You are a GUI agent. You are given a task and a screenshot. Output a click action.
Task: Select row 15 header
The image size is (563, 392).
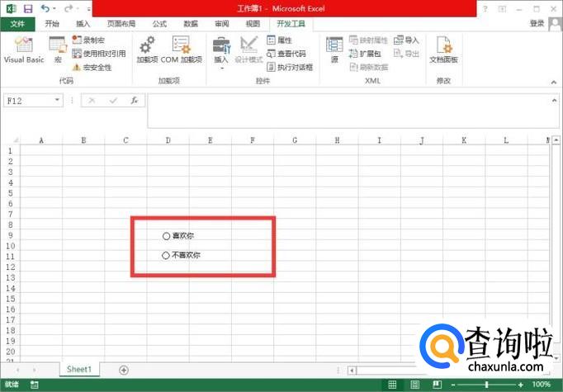point(11,299)
